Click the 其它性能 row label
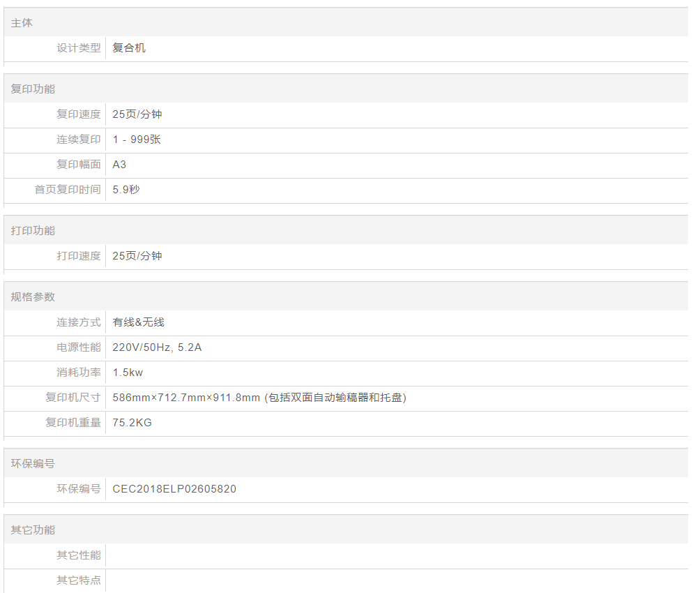Image resolution: width=700 pixels, height=593 pixels. (x=79, y=555)
